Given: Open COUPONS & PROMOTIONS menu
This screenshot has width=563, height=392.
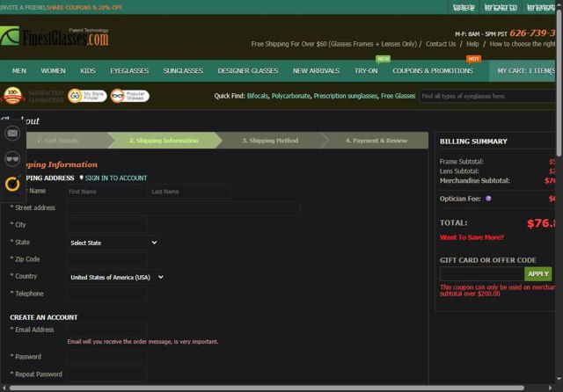Looking at the screenshot, I should click(x=433, y=71).
